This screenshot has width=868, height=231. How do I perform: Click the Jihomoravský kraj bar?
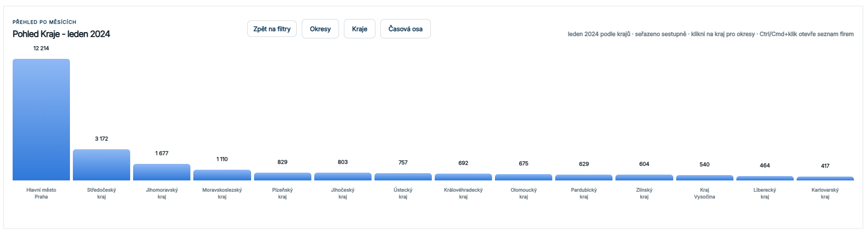click(x=162, y=172)
